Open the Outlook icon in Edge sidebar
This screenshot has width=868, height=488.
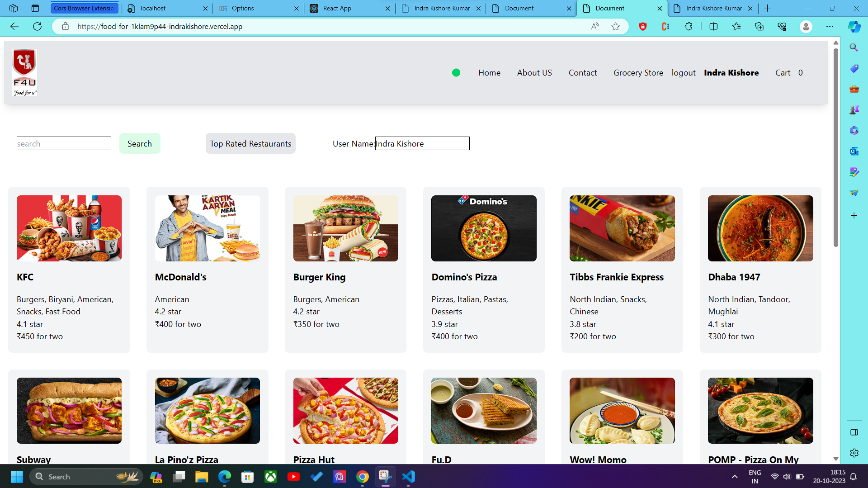pyautogui.click(x=854, y=151)
